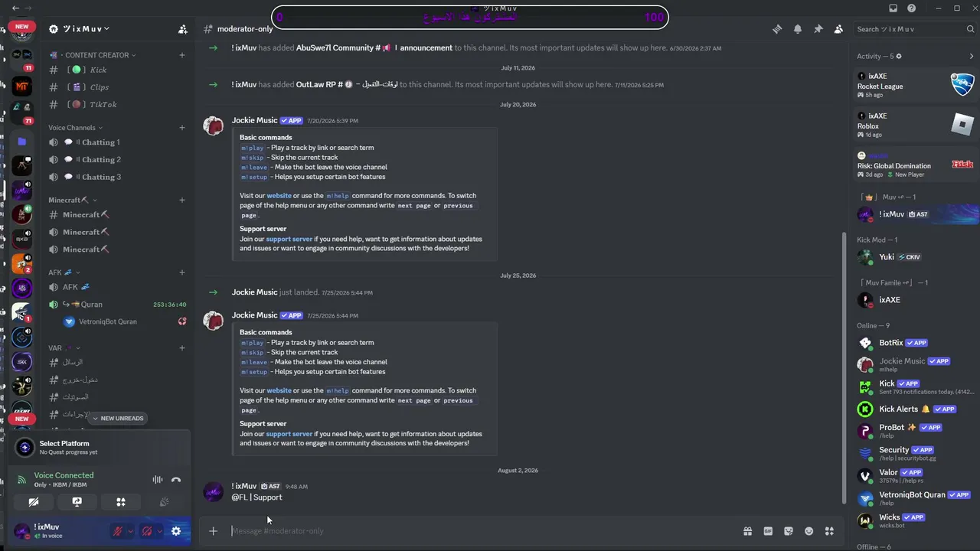This screenshot has width=980, height=551.
Task: Go back using title bar arrow
Action: coord(16,8)
